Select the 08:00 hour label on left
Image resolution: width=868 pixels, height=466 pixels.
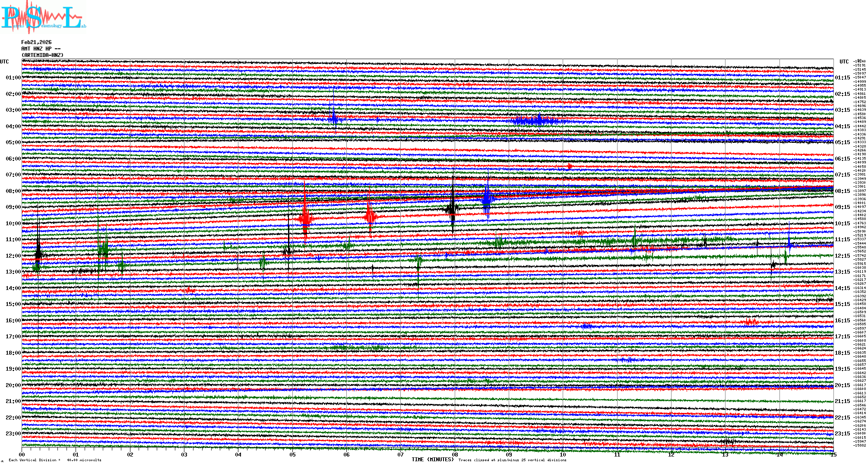(13, 191)
